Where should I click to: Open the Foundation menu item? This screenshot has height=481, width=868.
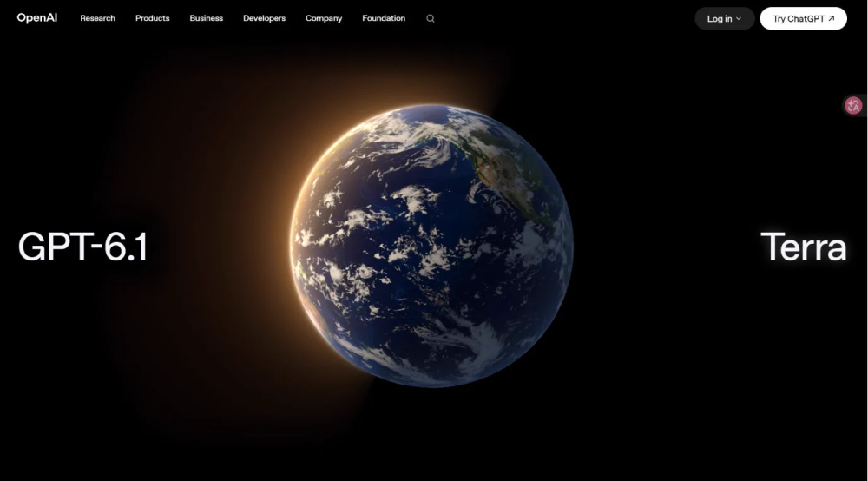click(384, 18)
